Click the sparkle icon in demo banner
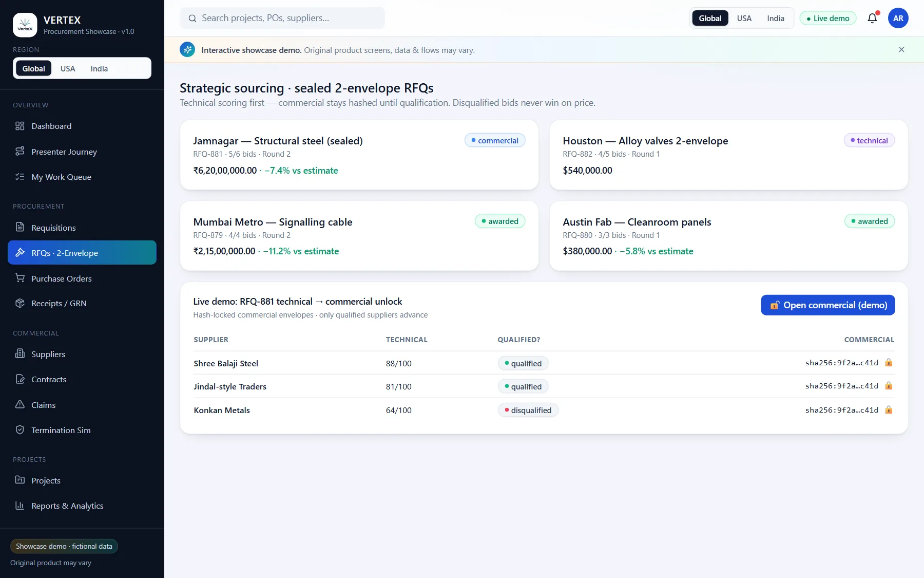The height and width of the screenshot is (578, 924). (187, 50)
